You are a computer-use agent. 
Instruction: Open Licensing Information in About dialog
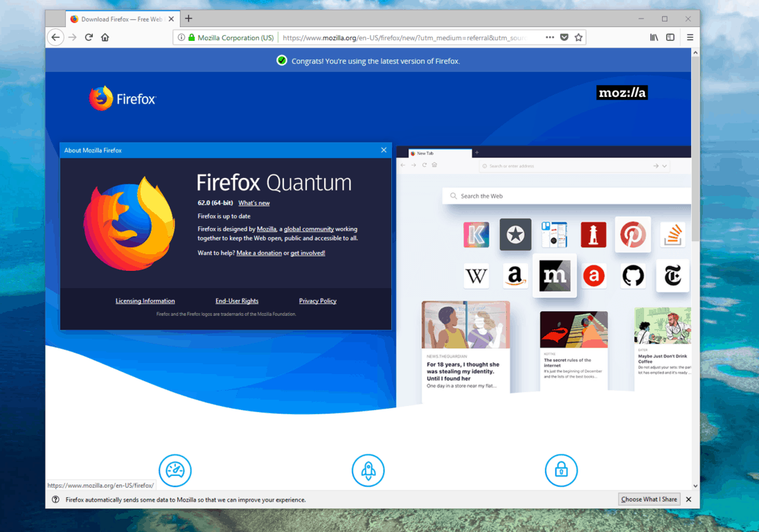coord(145,301)
